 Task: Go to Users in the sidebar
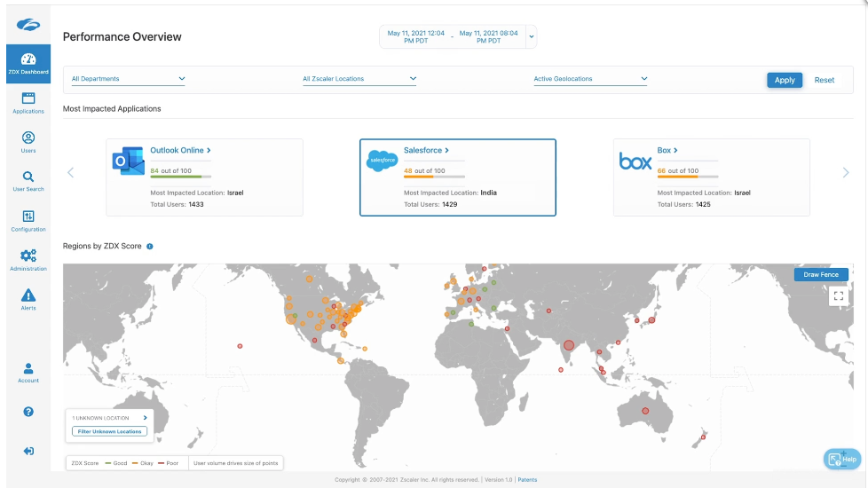[28, 142]
